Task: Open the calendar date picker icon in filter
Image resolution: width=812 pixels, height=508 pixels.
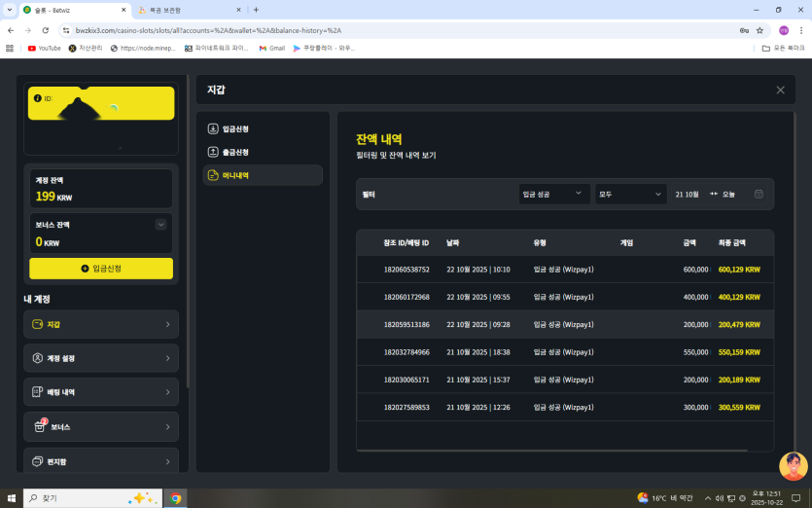Action: [x=759, y=195]
